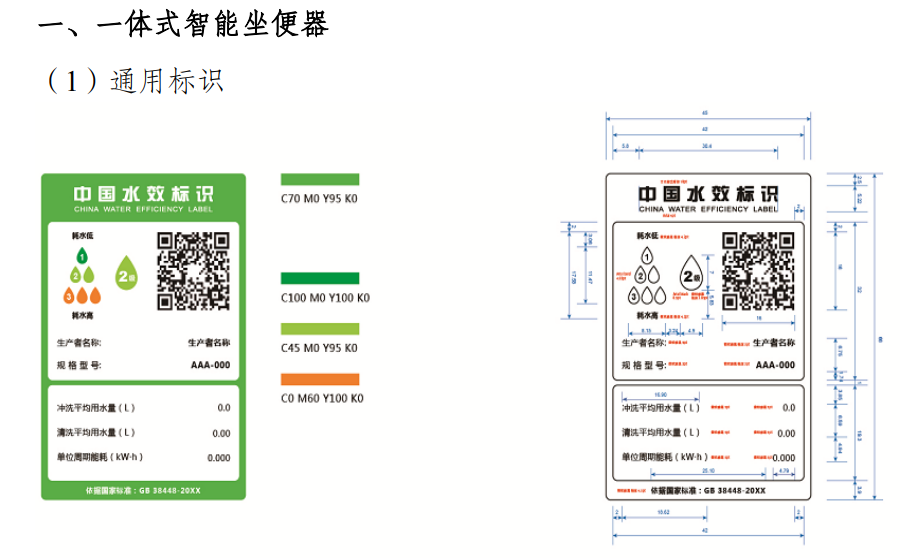Screen dimensions: 914x558
Task: Pick the lime C45 M0 Y95 K0 swatch
Action: [x=320, y=329]
